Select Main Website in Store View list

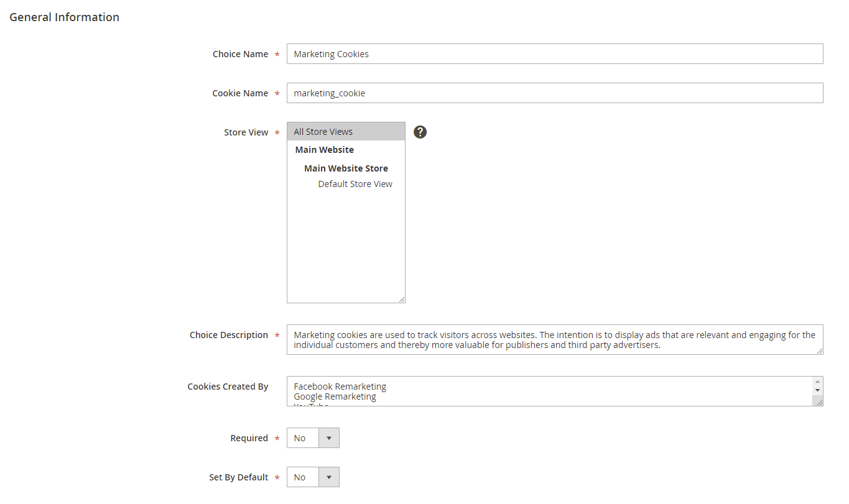325,150
